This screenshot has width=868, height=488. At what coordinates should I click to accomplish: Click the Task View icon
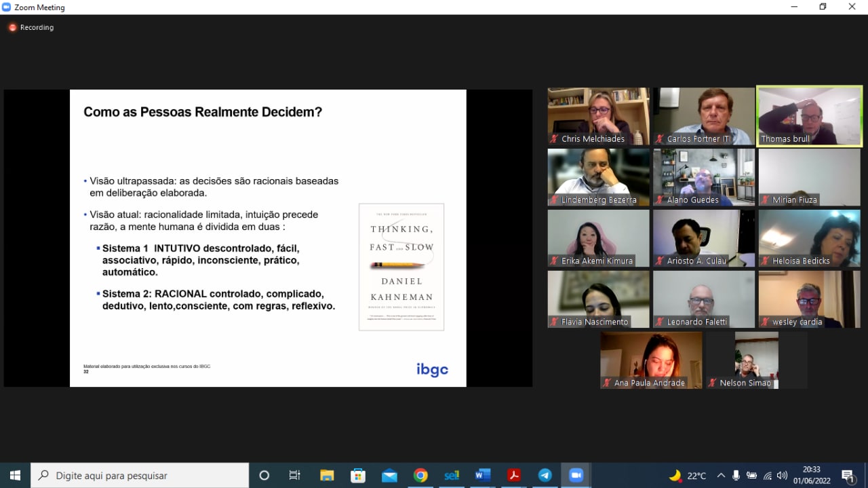coord(295,475)
